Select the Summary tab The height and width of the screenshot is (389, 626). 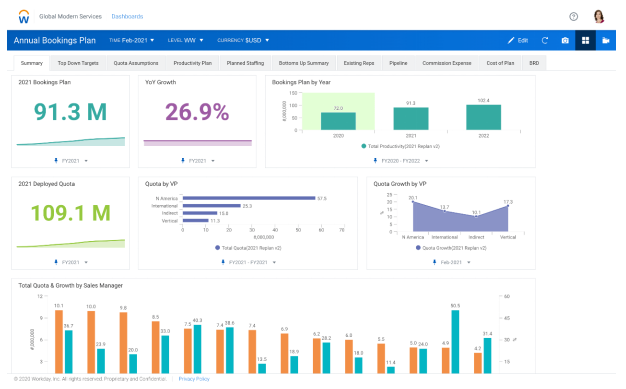pyautogui.click(x=32, y=63)
